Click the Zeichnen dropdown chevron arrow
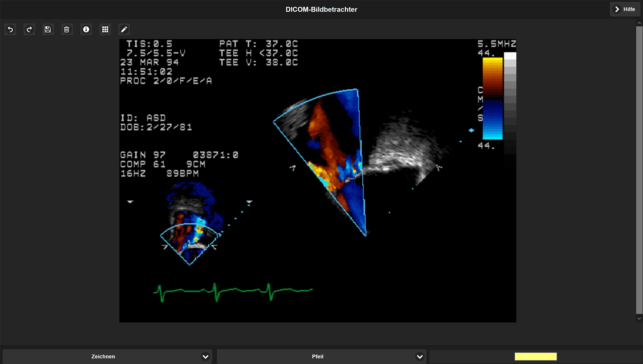This screenshot has height=364, width=643. (205, 357)
